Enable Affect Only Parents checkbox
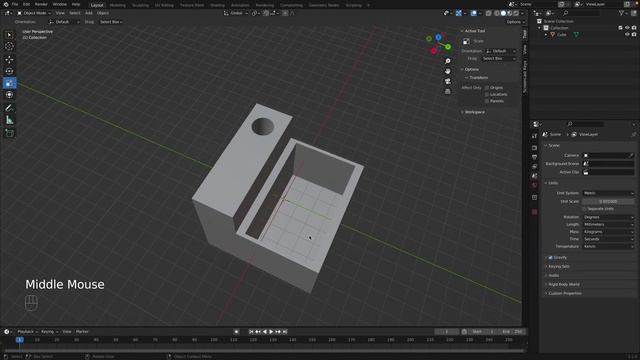Viewport: 640px width, 360px height. coord(487,101)
